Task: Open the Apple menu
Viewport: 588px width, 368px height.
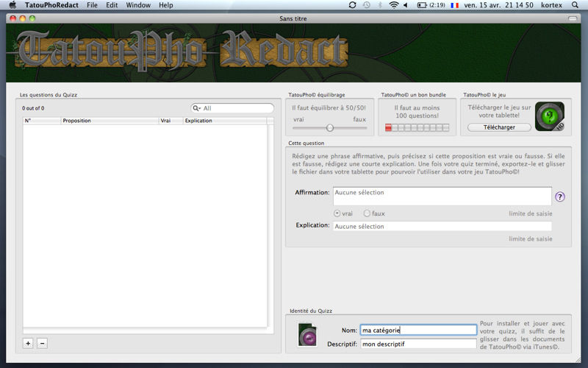Action: click(x=12, y=5)
